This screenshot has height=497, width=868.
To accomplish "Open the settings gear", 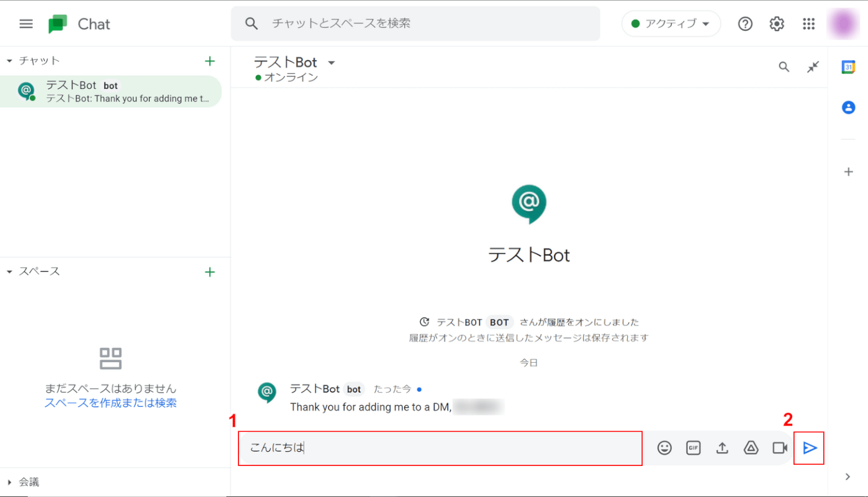I will (x=777, y=24).
